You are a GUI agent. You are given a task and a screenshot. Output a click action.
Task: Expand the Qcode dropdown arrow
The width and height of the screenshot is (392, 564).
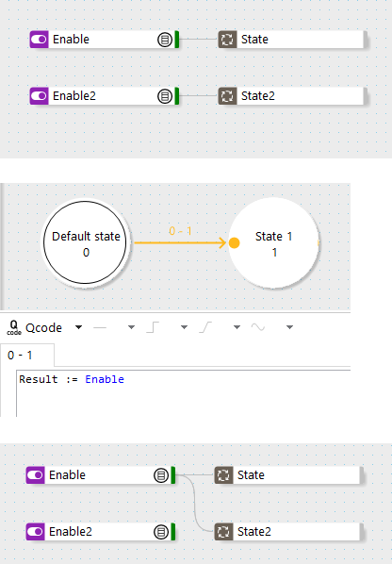click(79, 327)
